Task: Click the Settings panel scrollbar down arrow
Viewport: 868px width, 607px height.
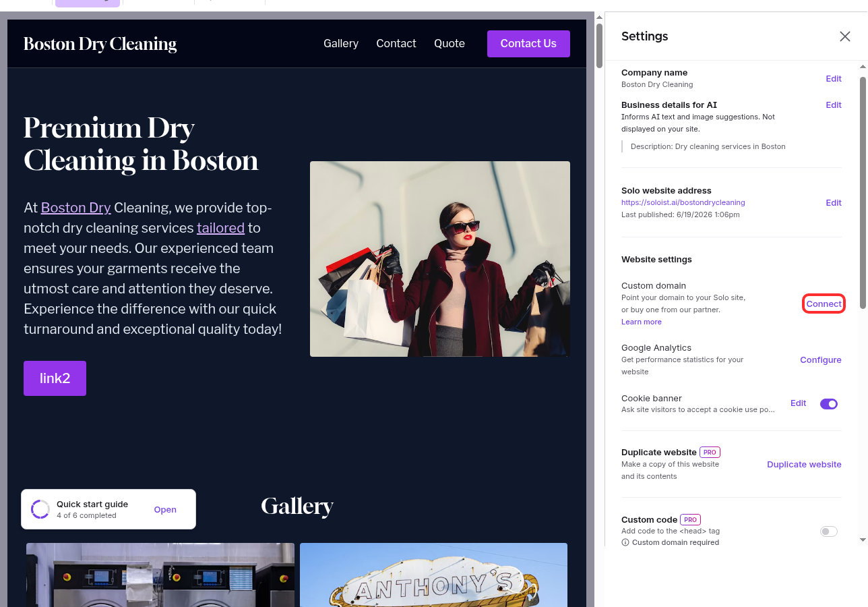Action: 863,540
